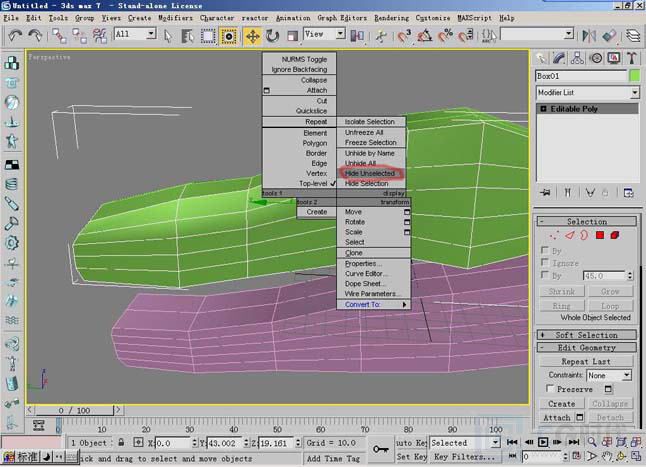This screenshot has width=646, height=467.
Task: Select Border sub-object level icon
Action: click(x=584, y=235)
